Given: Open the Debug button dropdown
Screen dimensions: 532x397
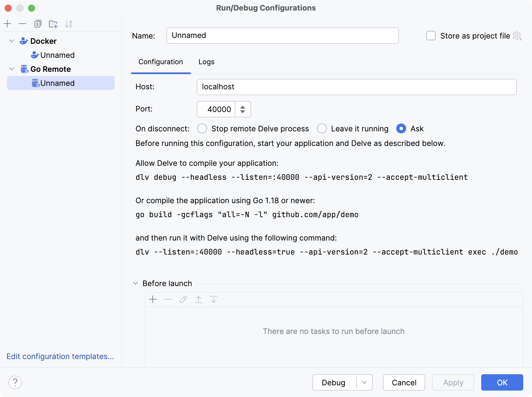Looking at the screenshot, I should point(364,382).
